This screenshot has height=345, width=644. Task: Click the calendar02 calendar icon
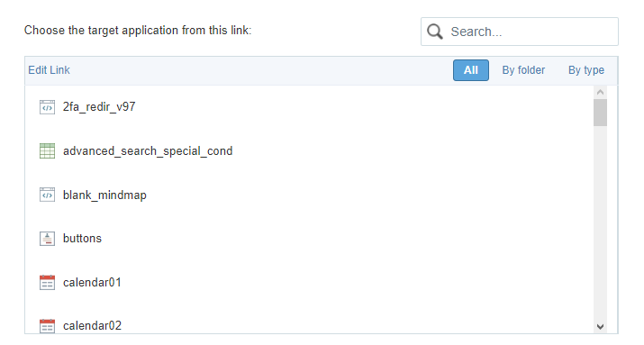[47, 326]
